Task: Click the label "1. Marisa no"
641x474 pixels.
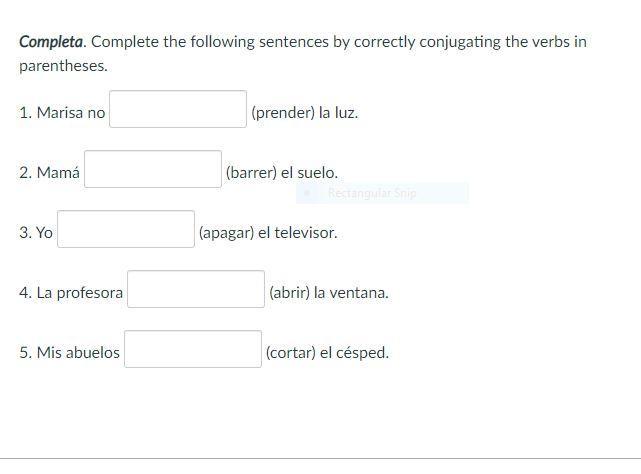Action: click(x=62, y=113)
